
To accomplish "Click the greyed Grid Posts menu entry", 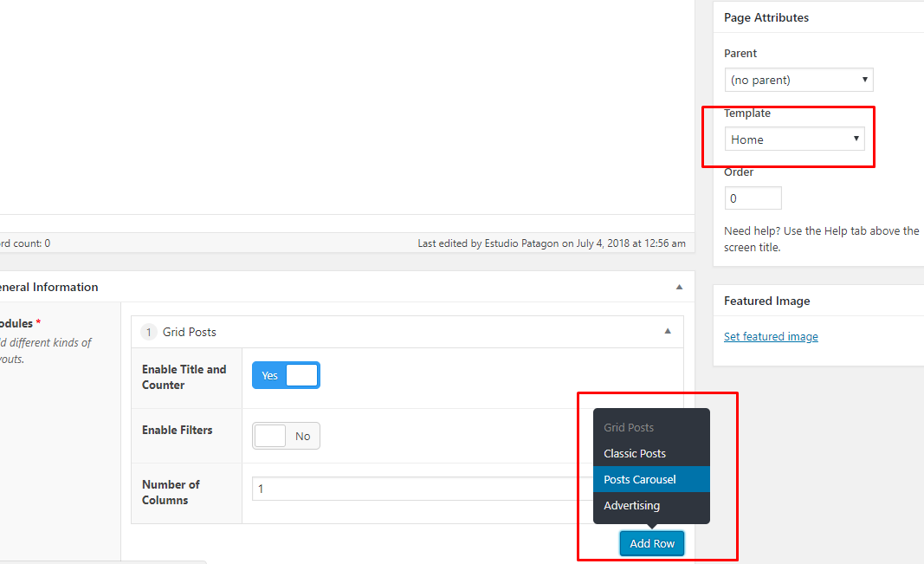I will (629, 427).
